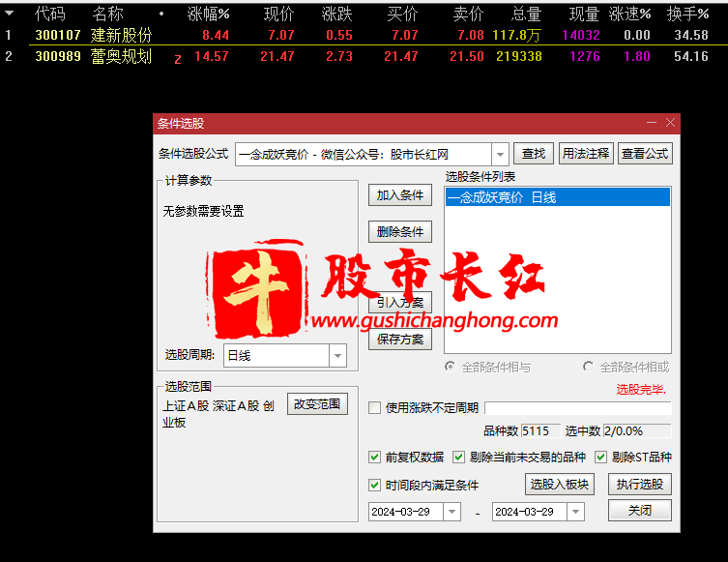Add condition with 加入条件 button

400,195
